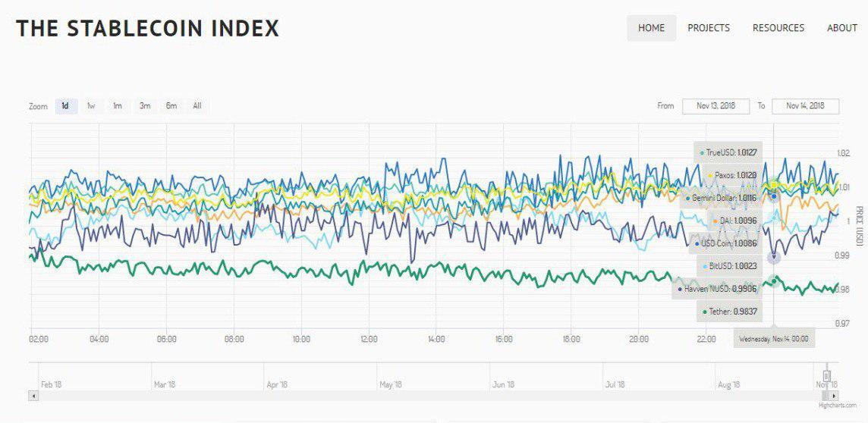Click the navigator scrollbar track
Viewport: 868px width, 423px height.
point(430,396)
